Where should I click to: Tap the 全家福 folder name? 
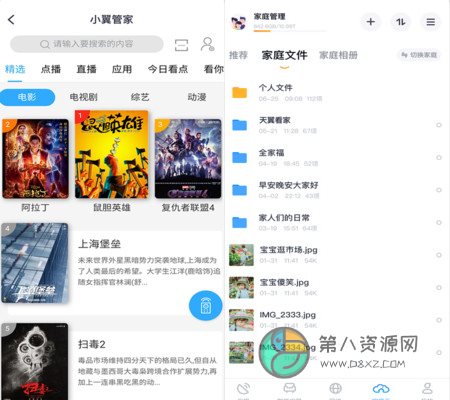click(x=271, y=153)
